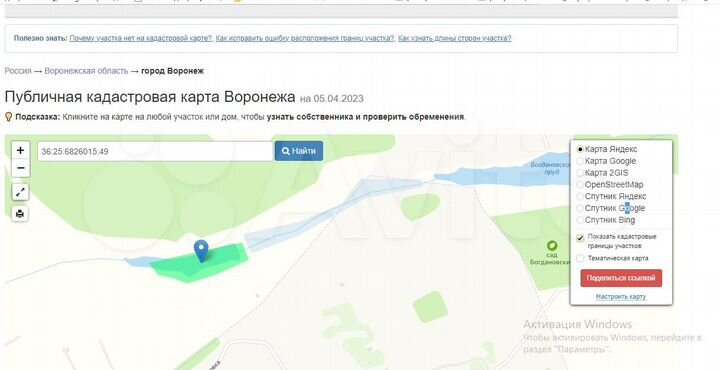Click the Богдановский пруд label on map
This screenshot has width=720, height=370.
[x=551, y=168]
